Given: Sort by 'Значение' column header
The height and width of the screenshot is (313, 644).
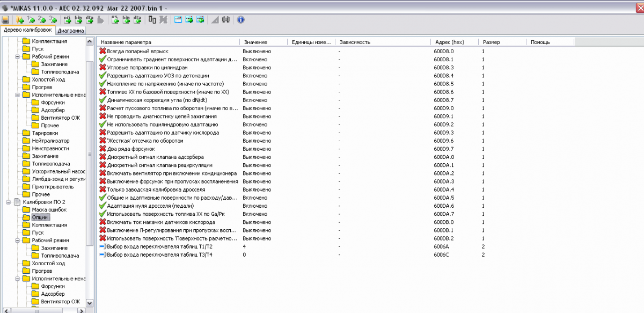Looking at the screenshot, I should tap(264, 42).
